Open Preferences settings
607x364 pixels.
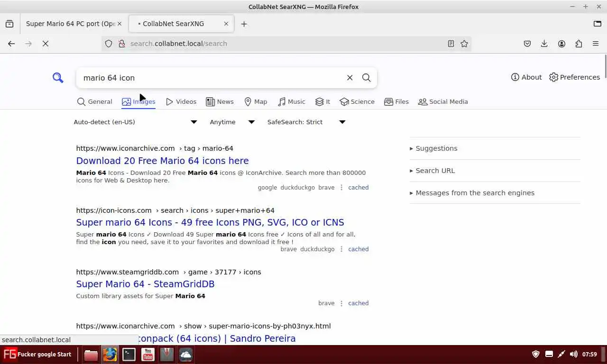click(574, 77)
